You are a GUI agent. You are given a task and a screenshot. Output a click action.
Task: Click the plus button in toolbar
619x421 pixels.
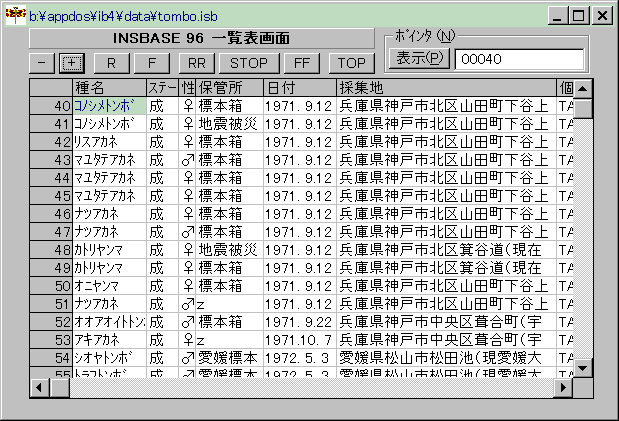[71, 62]
